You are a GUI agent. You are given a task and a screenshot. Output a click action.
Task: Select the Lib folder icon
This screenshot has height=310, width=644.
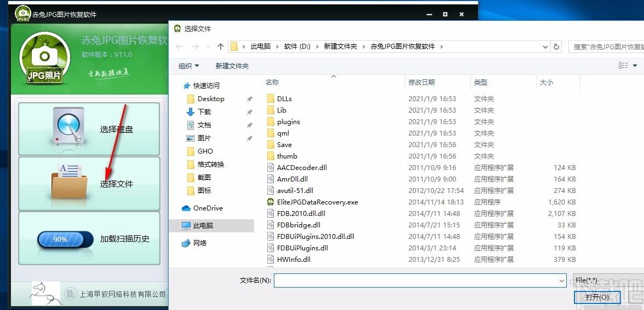coord(271,110)
